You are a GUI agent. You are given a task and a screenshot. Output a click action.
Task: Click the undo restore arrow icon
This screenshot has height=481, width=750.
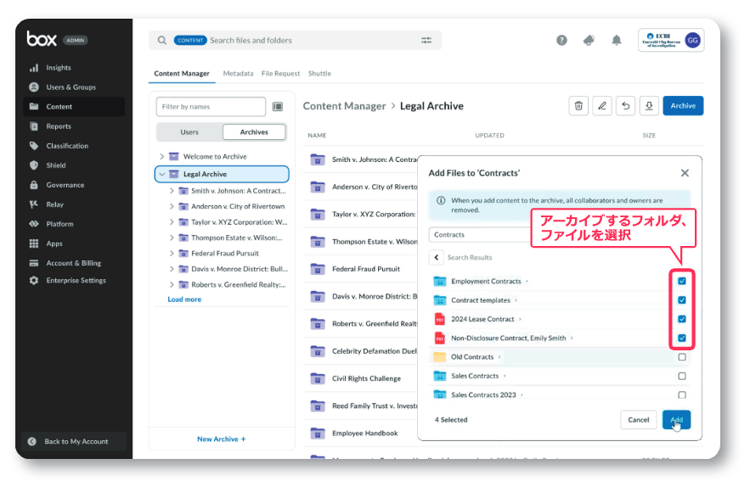click(626, 106)
